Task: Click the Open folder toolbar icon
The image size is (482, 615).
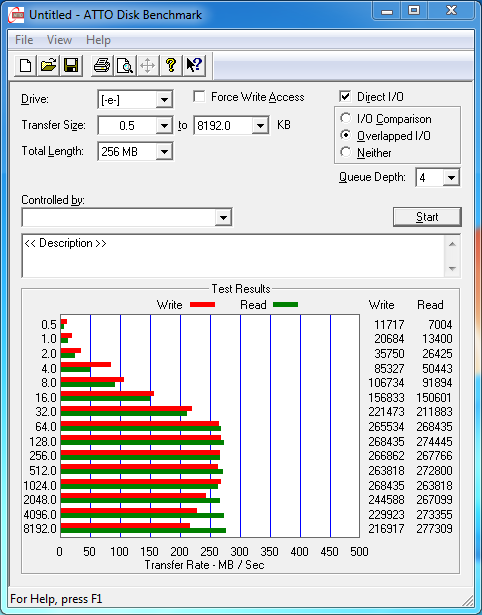Action: click(48, 65)
